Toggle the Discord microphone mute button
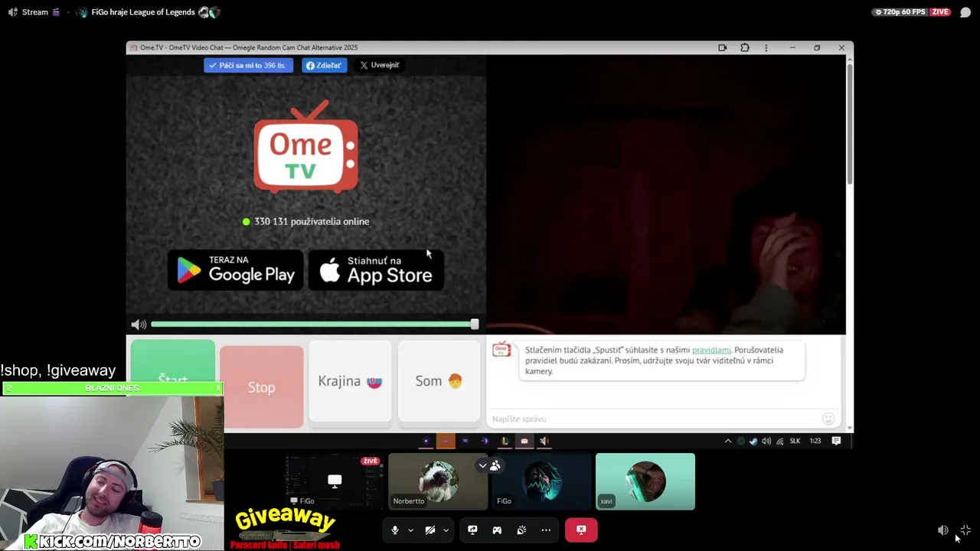This screenshot has width=980, height=551. click(395, 530)
